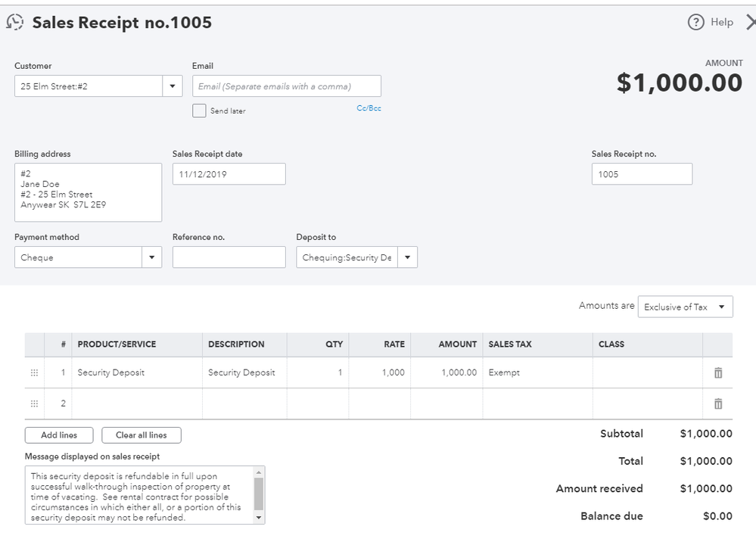Grab the drag handle for line 1
Image resolution: width=756 pixels, height=539 pixels.
point(34,372)
